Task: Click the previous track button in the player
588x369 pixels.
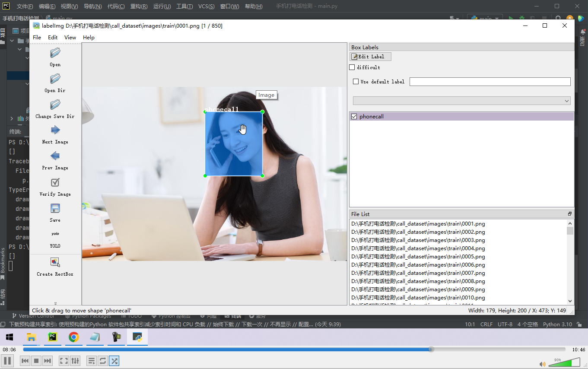Action: pos(25,361)
